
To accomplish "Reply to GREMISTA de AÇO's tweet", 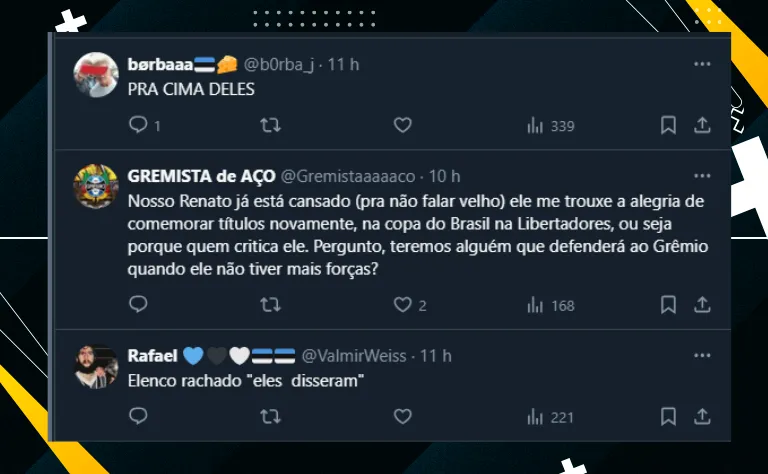I will [139, 305].
